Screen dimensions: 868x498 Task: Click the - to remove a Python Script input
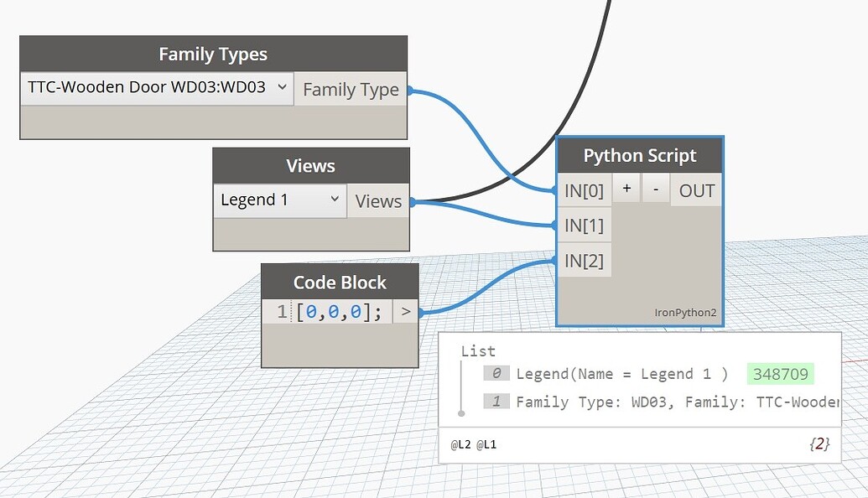point(655,188)
